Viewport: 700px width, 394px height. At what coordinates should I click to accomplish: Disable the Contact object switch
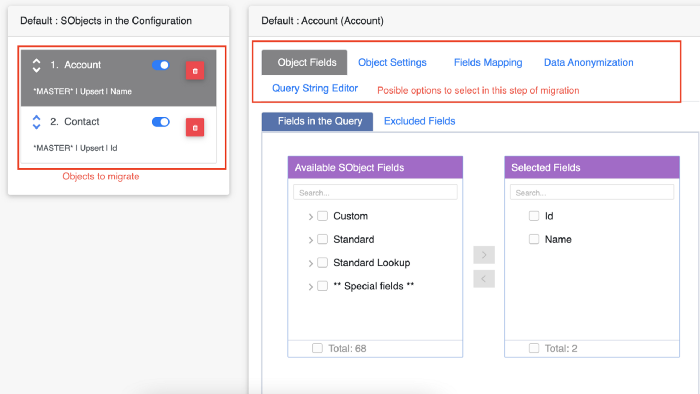161,122
